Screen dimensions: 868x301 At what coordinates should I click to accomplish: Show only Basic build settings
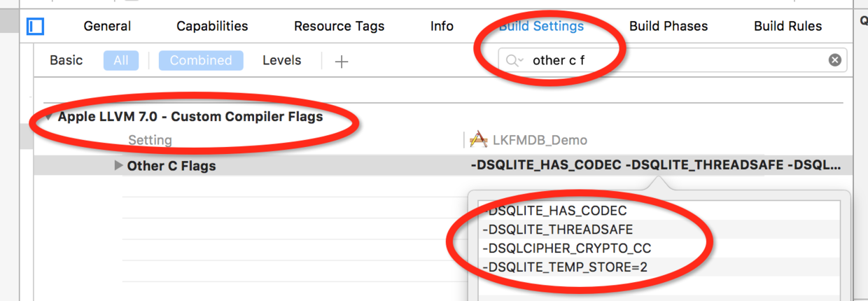[x=66, y=60]
